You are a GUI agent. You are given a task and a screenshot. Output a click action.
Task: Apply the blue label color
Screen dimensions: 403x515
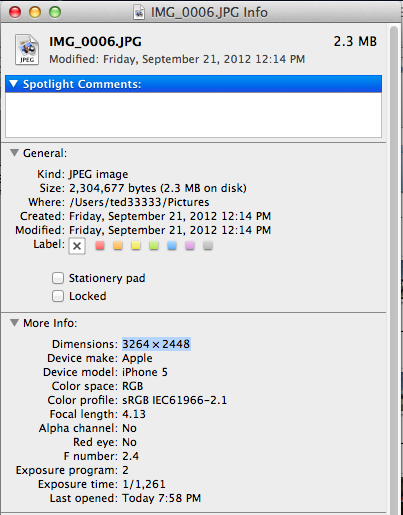172,246
